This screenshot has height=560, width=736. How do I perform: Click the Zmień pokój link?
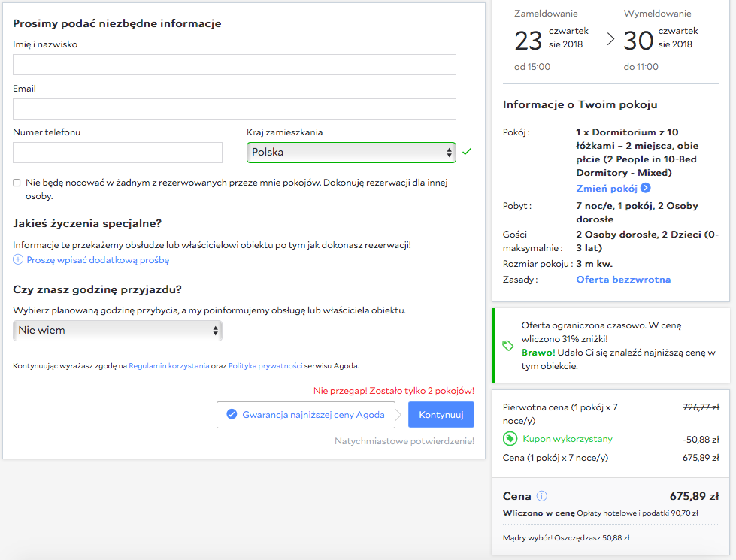click(607, 188)
